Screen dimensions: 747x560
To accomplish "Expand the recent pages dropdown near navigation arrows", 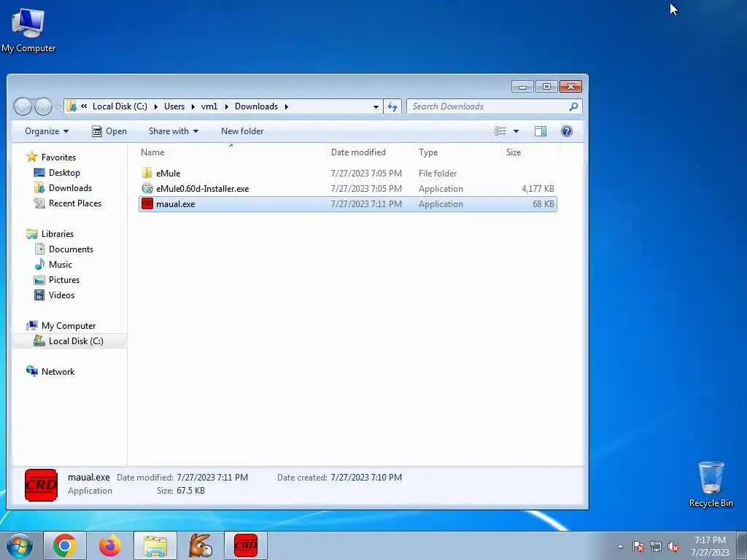I will pos(57,106).
